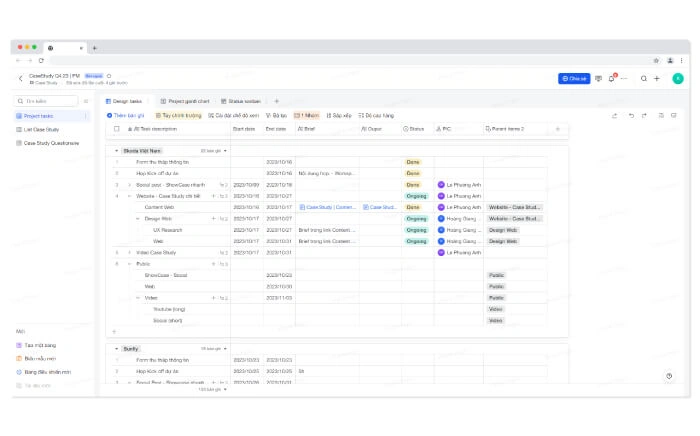Click the help icon at bottom right
700x436 pixels.
coord(669,376)
